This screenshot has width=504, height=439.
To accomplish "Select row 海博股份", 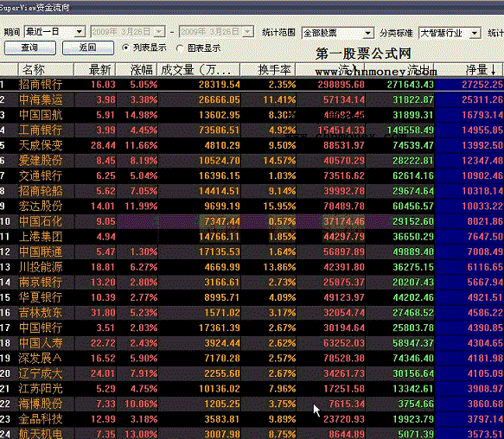I will (x=252, y=404).
